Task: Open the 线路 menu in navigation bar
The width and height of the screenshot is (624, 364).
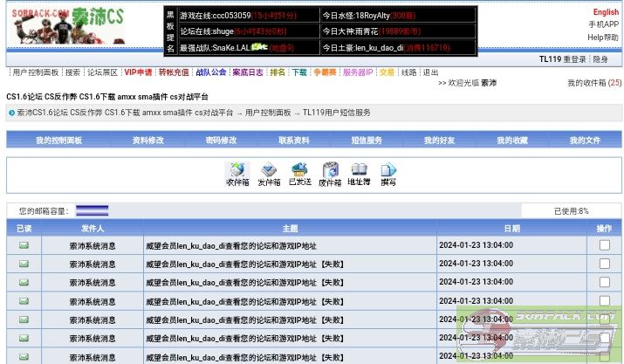Action: click(x=408, y=72)
